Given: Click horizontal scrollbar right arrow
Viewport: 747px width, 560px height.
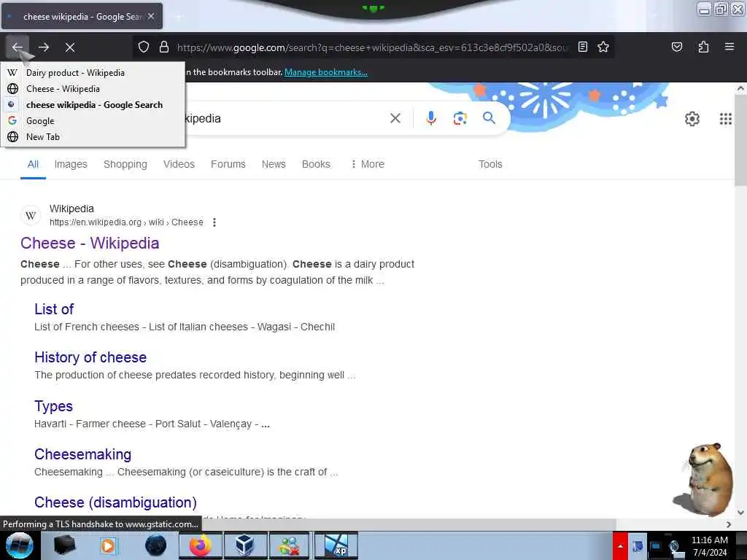Looking at the screenshot, I should tap(729, 524).
